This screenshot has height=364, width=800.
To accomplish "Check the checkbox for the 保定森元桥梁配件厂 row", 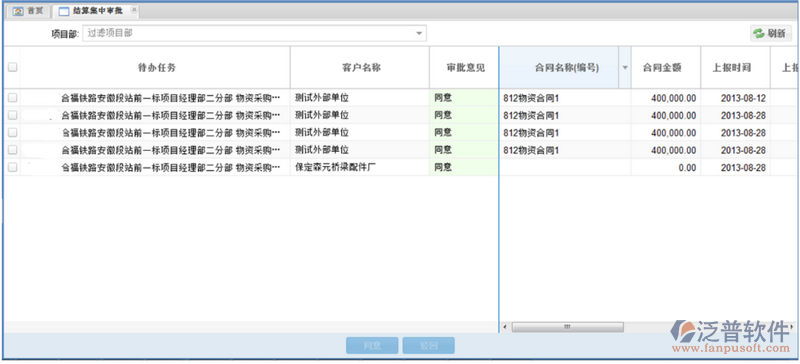I will 13,167.
